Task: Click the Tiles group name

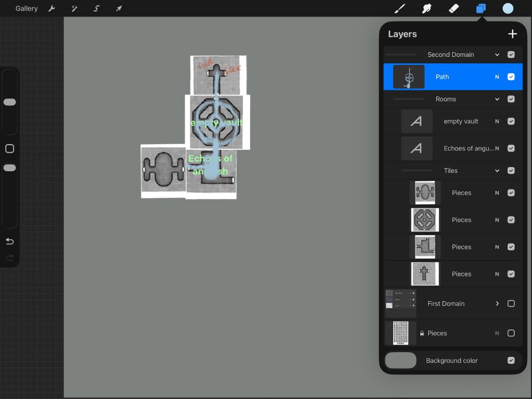Action: [x=451, y=171]
